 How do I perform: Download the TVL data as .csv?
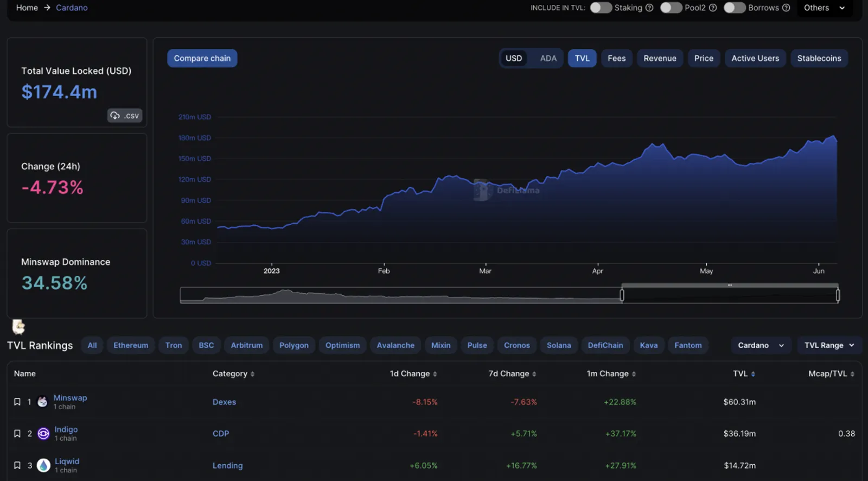click(x=125, y=116)
